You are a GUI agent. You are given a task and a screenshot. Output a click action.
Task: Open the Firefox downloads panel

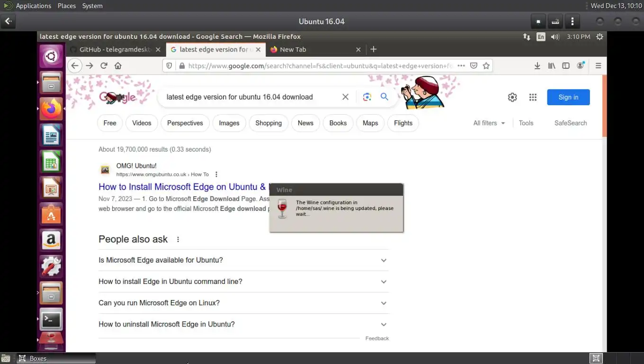coord(537,66)
